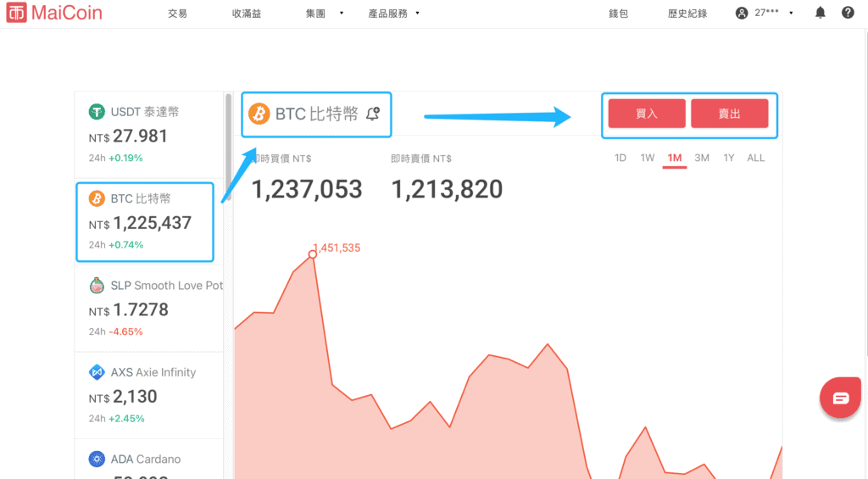Viewport: 868px width, 479px height.
Task: Switch chart to 1Y range
Action: click(728, 158)
